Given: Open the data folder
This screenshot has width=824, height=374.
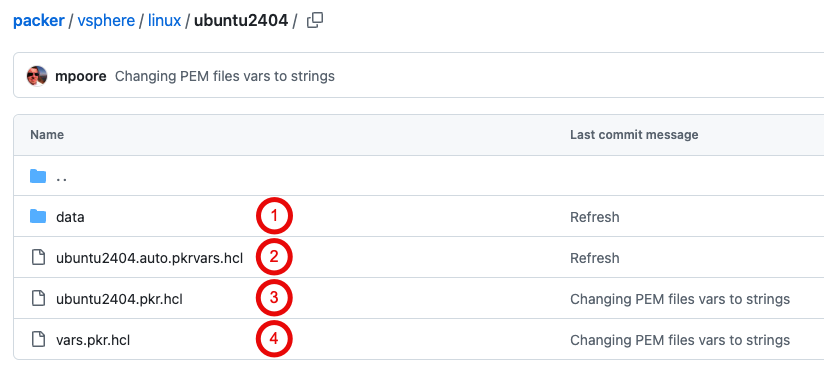Looking at the screenshot, I should (70, 217).
